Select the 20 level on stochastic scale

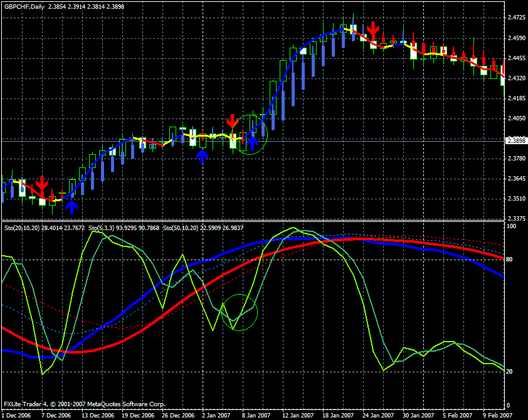point(509,372)
